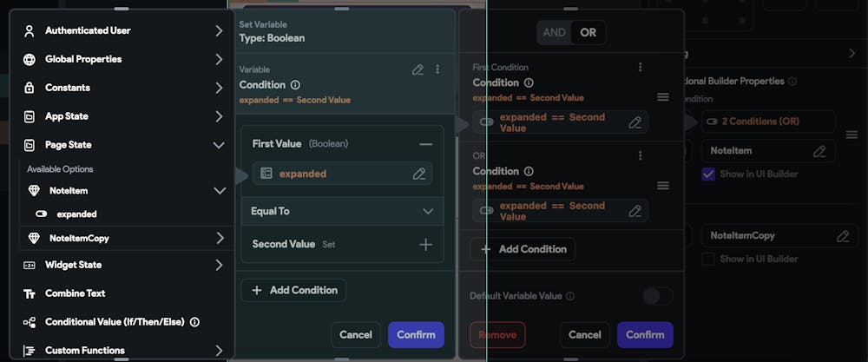Click info icon beside Conditional Value
Viewport: 868px width, 362px height.
click(194, 322)
